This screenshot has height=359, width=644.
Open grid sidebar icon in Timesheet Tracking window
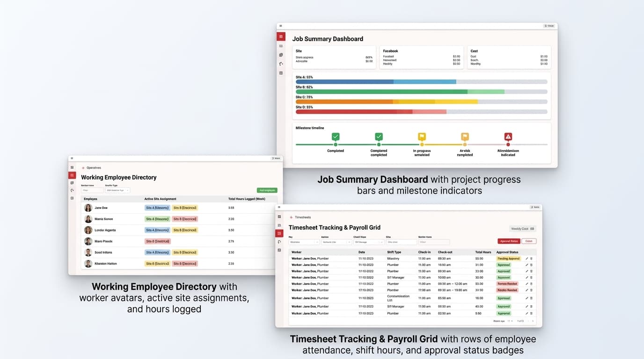click(x=279, y=217)
